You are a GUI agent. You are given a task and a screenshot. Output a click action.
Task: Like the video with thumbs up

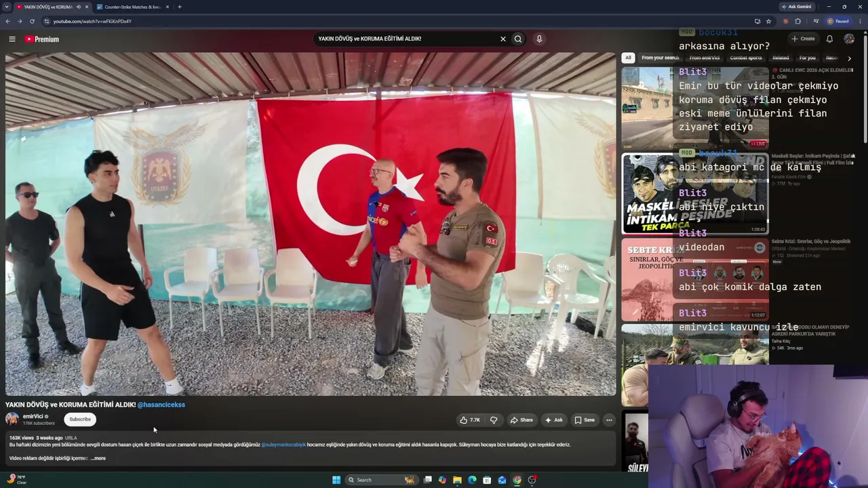(470, 420)
